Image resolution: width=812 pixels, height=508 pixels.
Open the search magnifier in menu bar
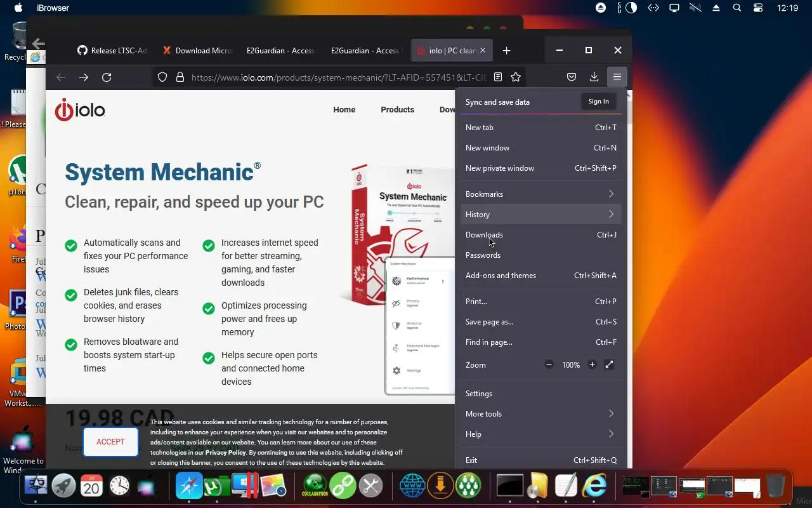[x=737, y=8]
